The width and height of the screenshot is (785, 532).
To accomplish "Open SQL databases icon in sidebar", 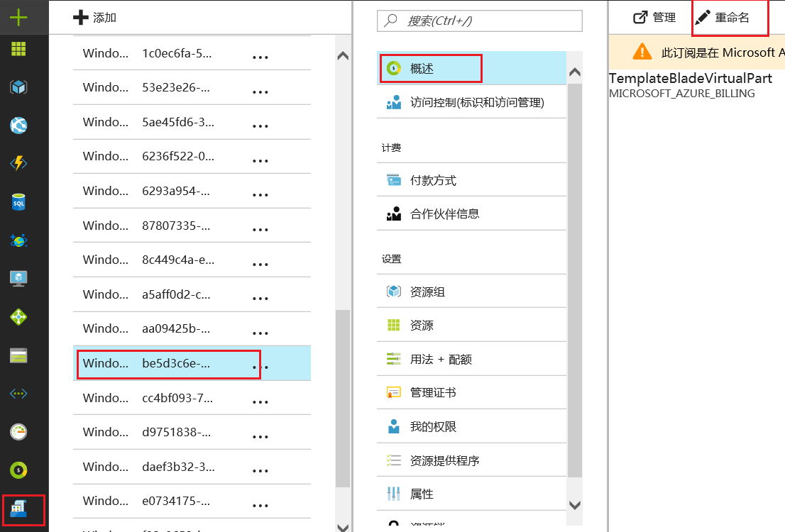I will [18, 202].
